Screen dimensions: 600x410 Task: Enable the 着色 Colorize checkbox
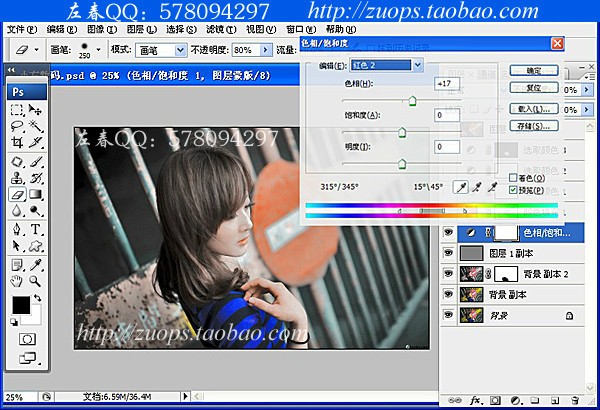point(514,178)
